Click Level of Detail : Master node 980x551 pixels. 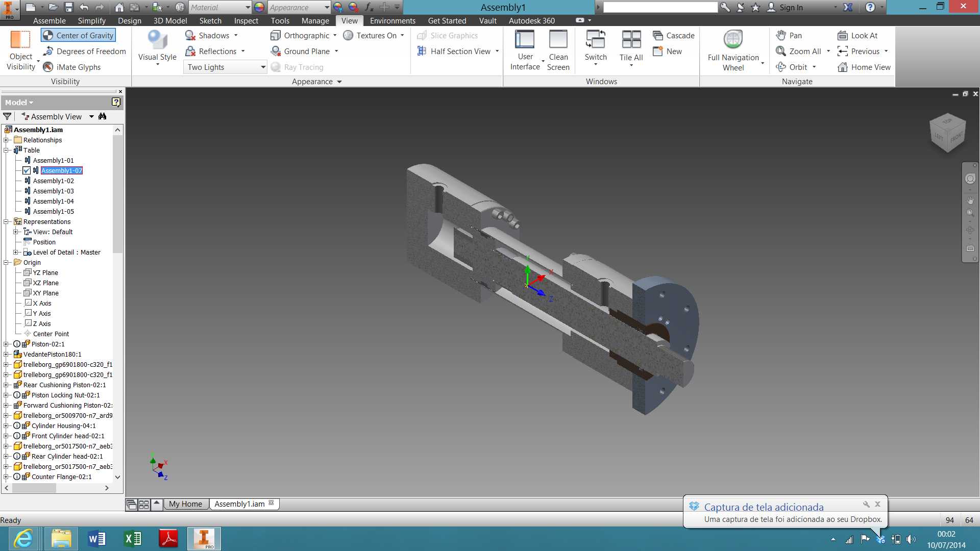(66, 252)
